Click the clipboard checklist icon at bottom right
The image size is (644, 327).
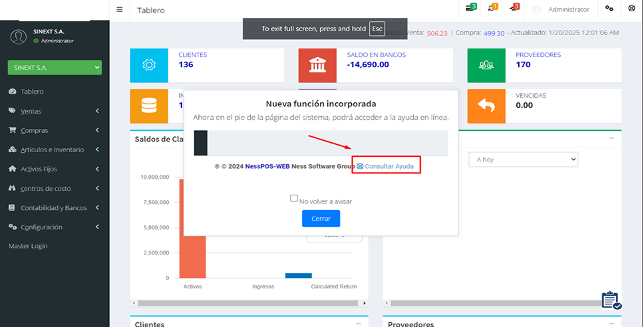coord(611,300)
